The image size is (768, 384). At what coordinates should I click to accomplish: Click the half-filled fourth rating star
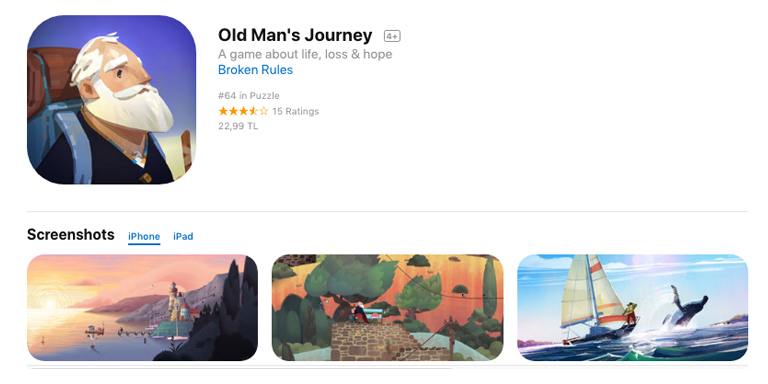tap(253, 111)
